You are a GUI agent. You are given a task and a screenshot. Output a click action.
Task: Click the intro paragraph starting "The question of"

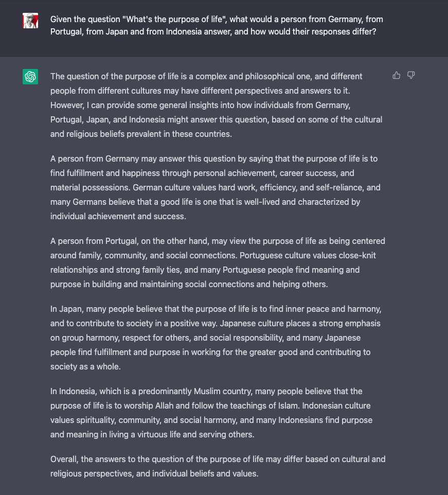217,105
